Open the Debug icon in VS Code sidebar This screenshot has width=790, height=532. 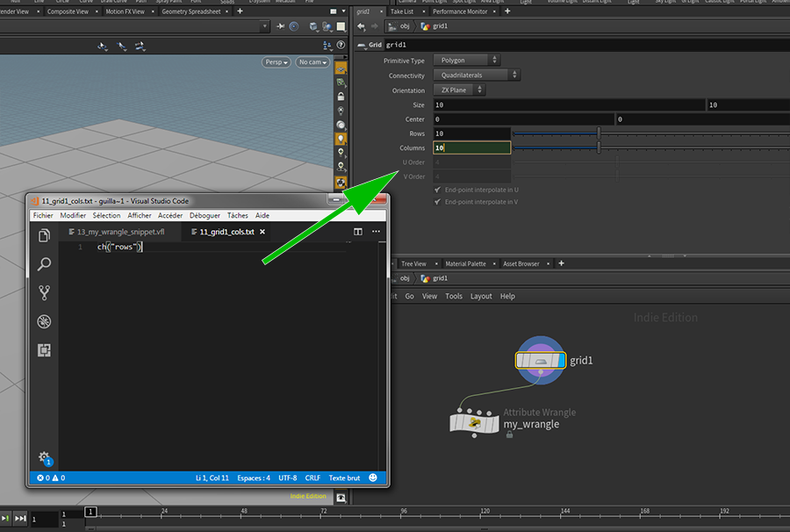click(44, 321)
